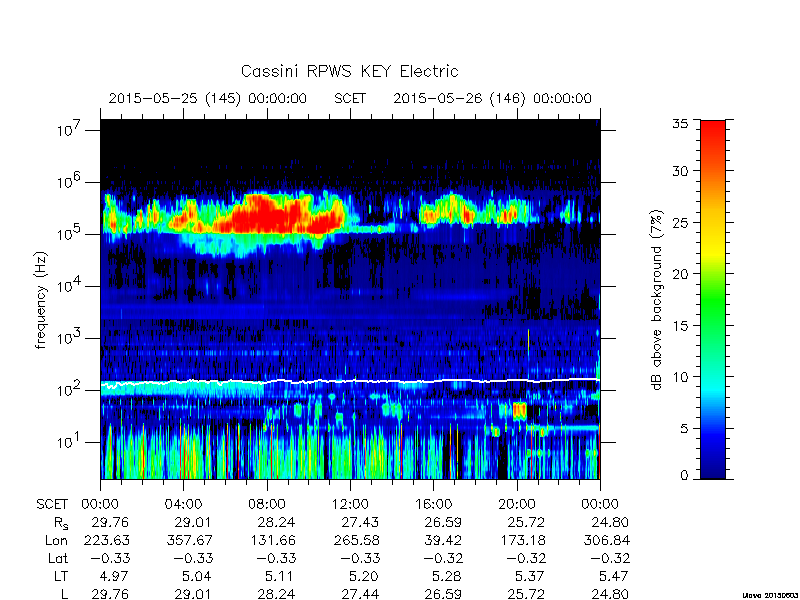Click the frequency tick label ten squared

(x=67, y=390)
